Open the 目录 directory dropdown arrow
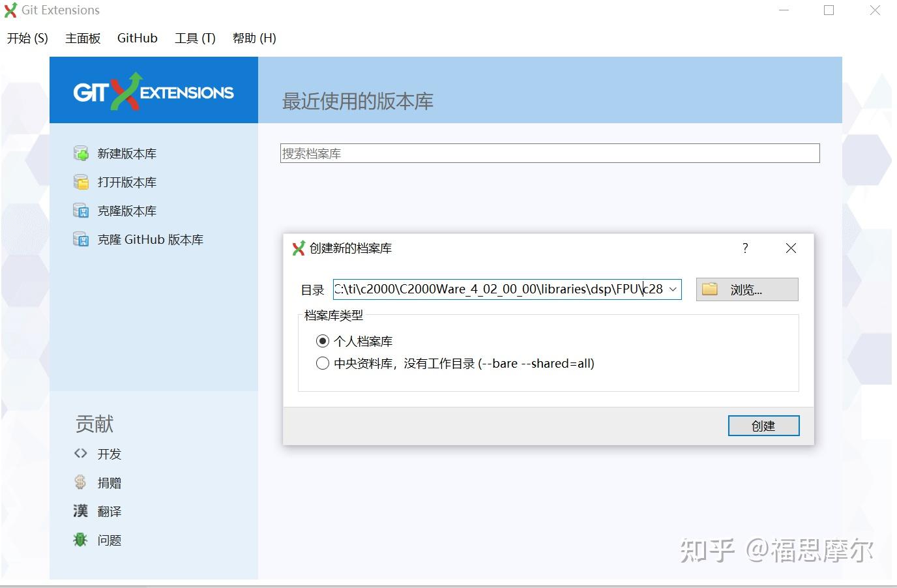Viewport: 897px width, 588px height. click(673, 289)
